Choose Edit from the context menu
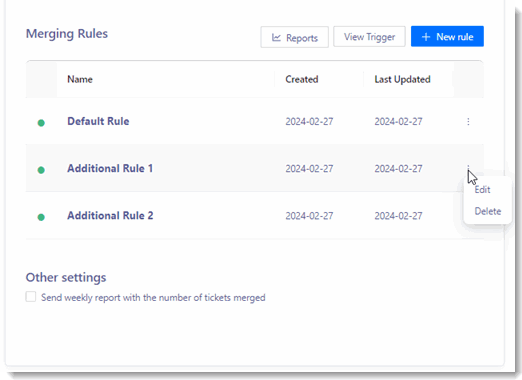 coord(482,190)
